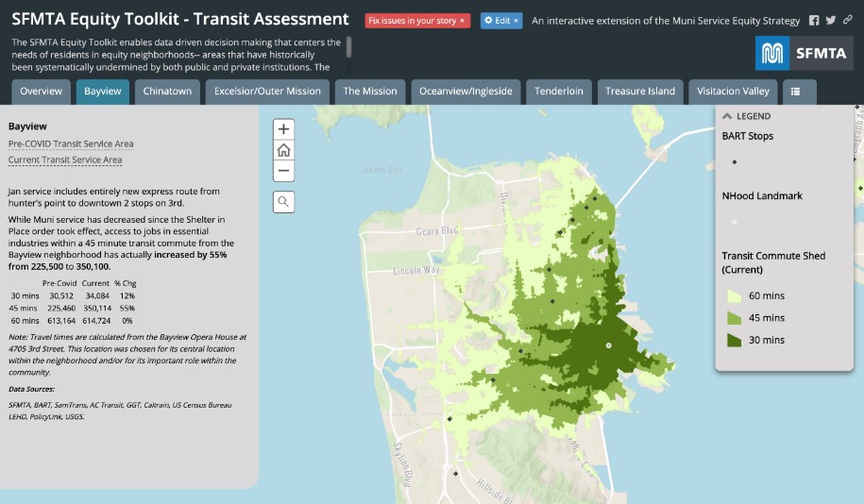Show Current Transit Service Area
Image resolution: width=864 pixels, height=504 pixels.
pyautogui.click(x=65, y=160)
